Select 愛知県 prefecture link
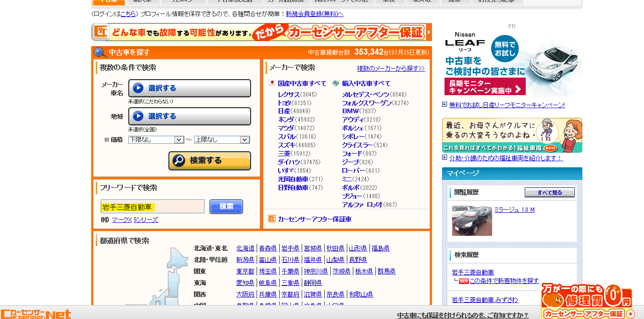The width and height of the screenshot is (644, 319). pyautogui.click(x=246, y=282)
